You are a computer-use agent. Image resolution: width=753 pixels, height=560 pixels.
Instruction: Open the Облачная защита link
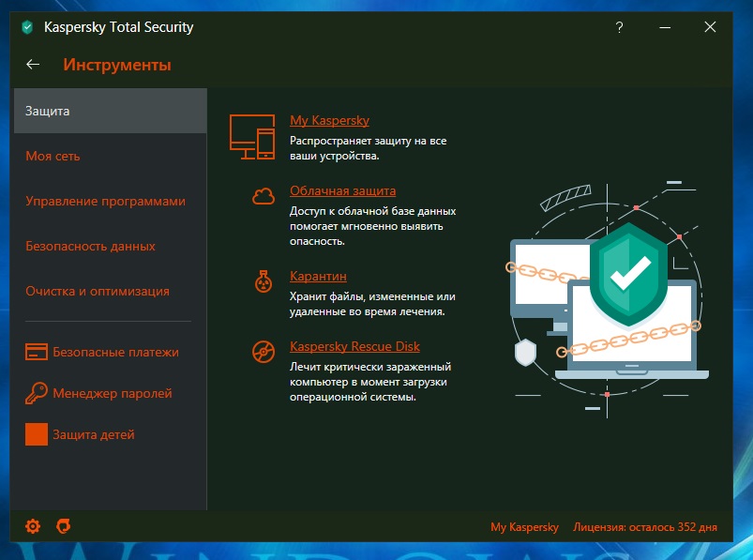[x=342, y=190]
